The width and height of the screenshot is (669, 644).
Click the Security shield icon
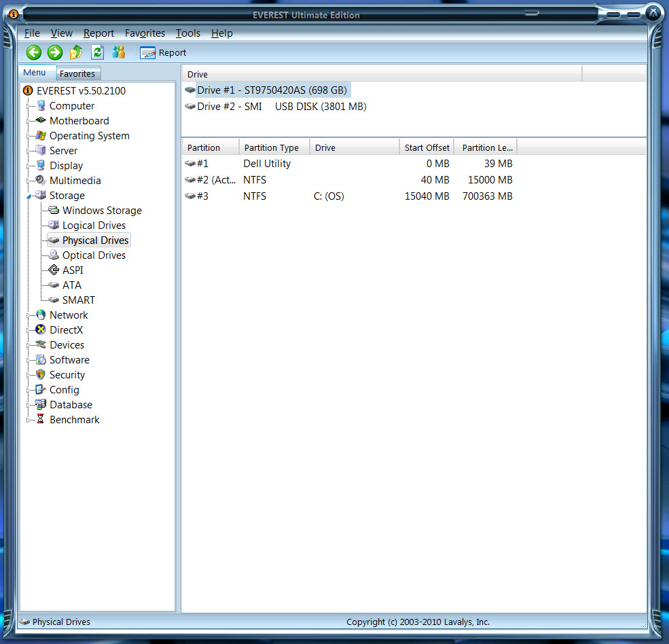(41, 374)
